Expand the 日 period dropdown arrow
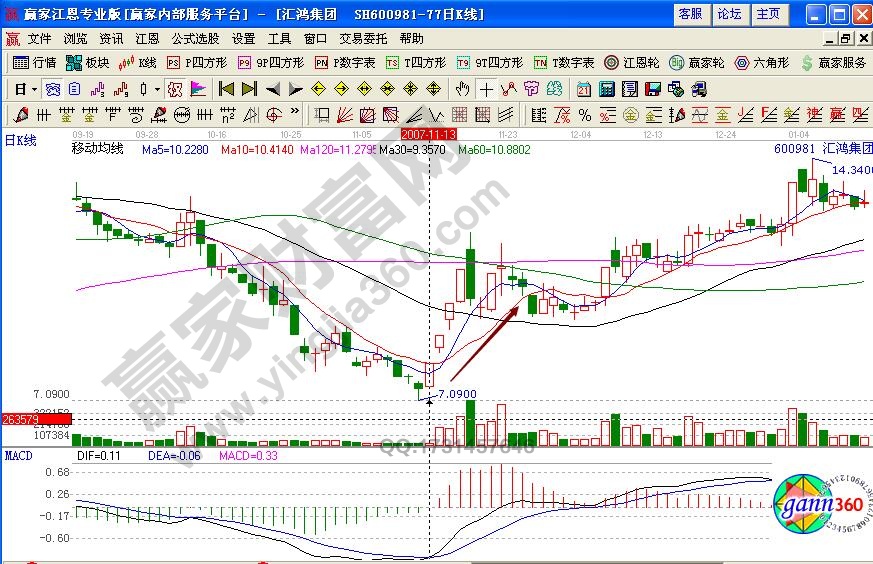Viewport: 873px width, 564px height. (x=34, y=88)
